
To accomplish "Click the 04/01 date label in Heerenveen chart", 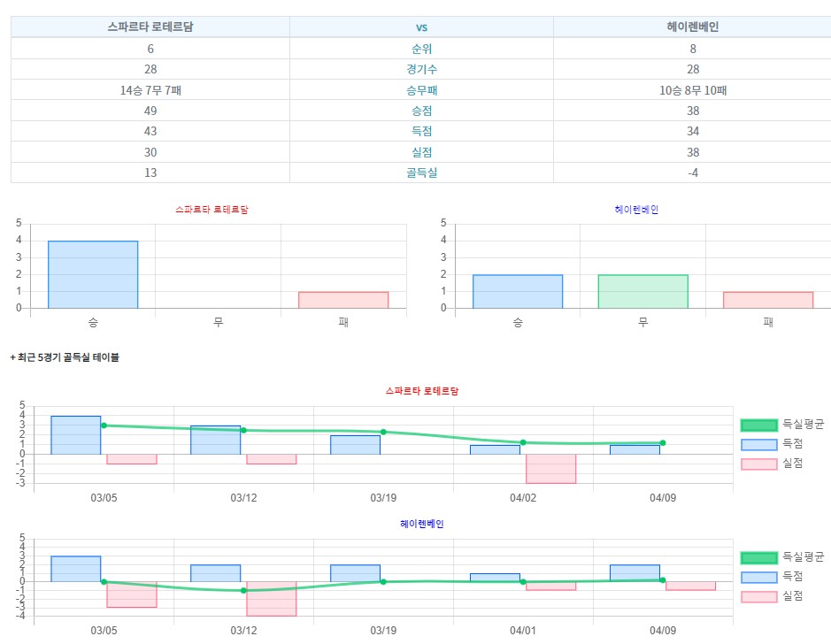I will click(x=522, y=630).
